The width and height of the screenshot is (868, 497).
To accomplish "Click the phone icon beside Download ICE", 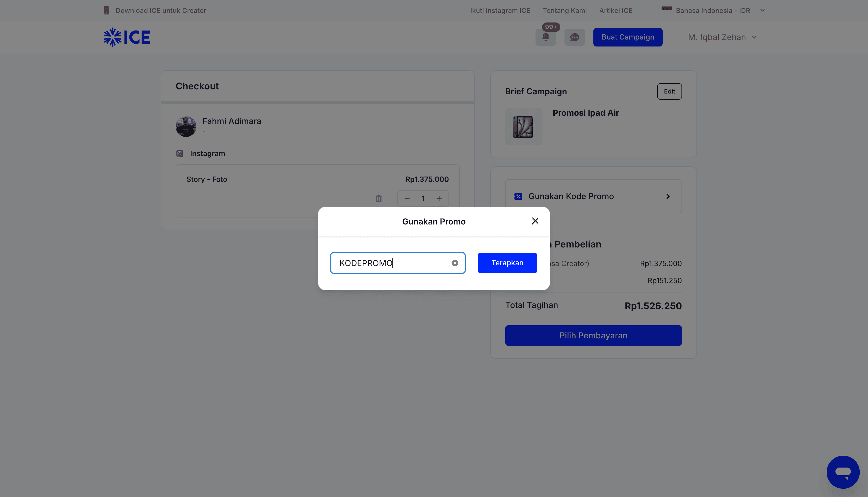I will click(x=106, y=10).
